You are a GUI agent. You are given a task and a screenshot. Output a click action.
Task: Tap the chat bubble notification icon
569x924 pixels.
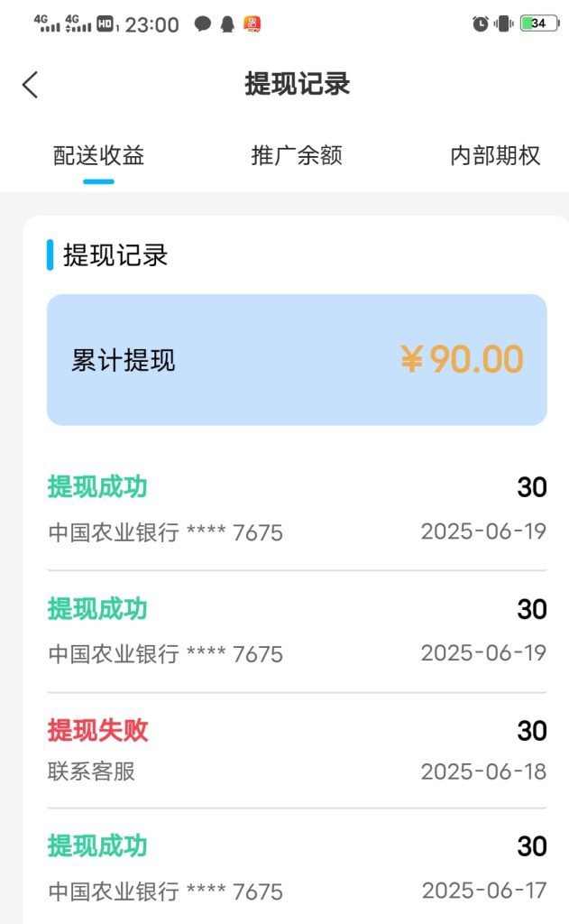(x=203, y=24)
